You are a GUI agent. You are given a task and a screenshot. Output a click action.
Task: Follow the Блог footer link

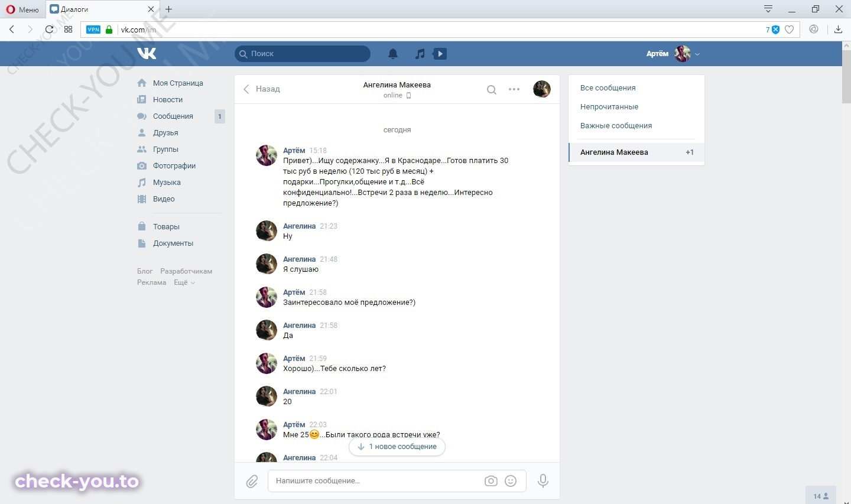145,271
